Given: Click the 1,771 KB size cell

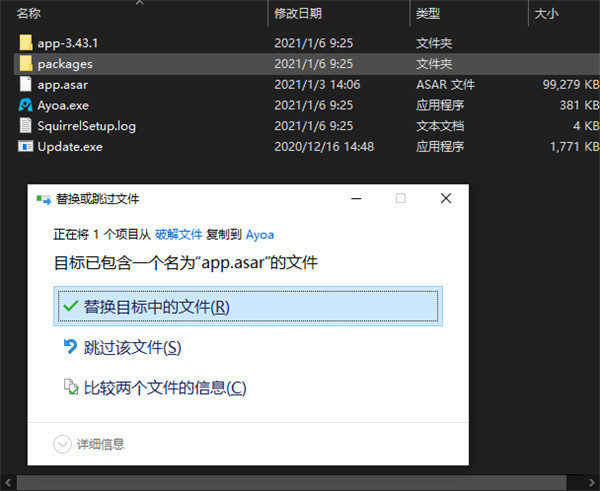Looking at the screenshot, I should coord(574,147).
